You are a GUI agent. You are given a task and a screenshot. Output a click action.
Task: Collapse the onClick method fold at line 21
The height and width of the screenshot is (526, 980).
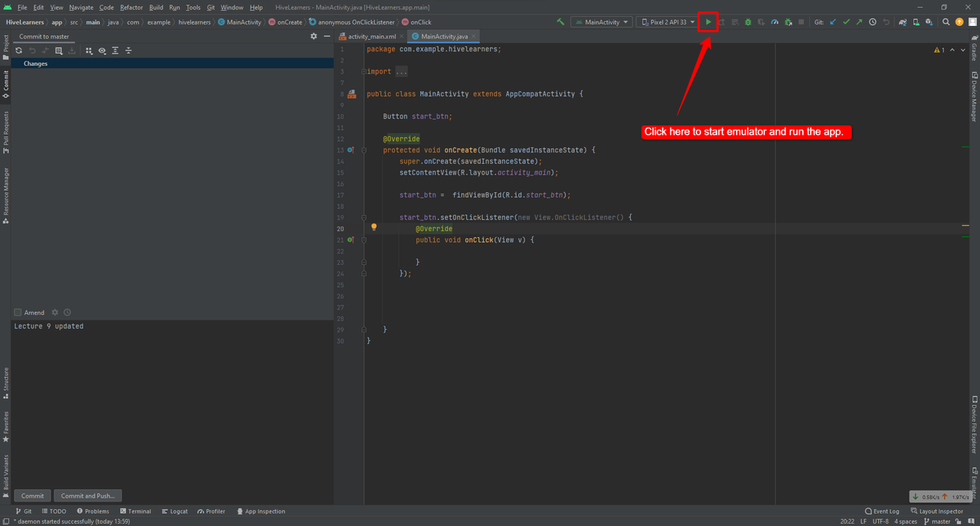pos(364,240)
